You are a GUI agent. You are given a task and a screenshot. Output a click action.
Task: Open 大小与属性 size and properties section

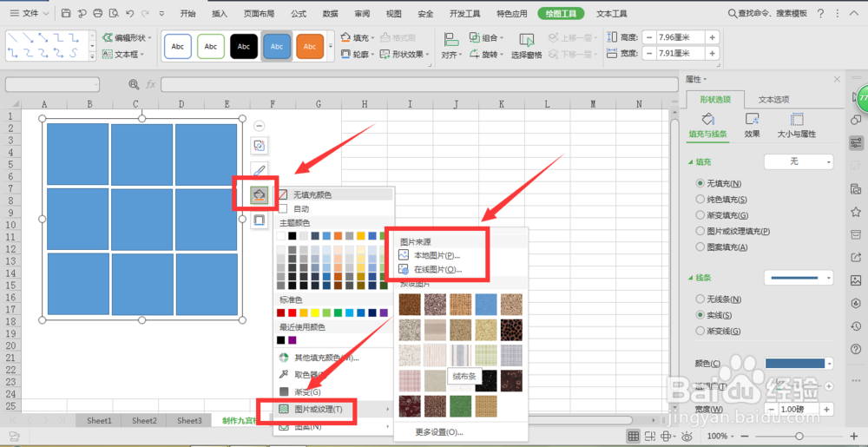[797, 125]
